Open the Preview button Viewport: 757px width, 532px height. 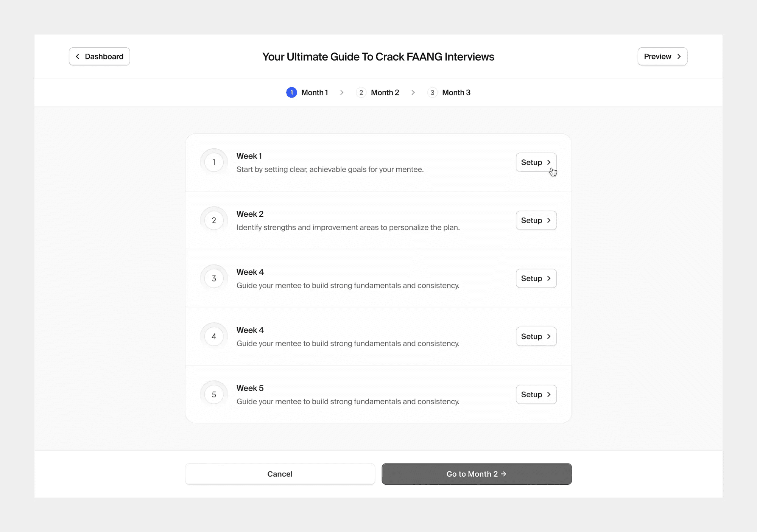pos(662,56)
